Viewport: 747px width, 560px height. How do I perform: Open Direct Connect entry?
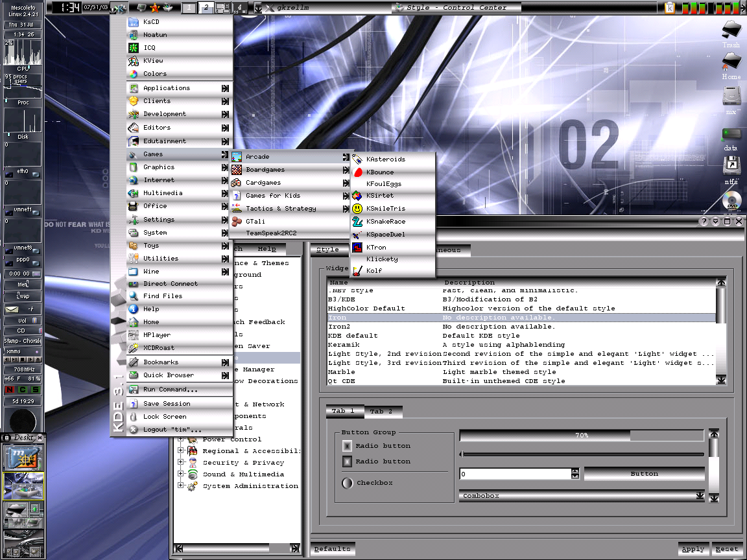click(180, 283)
